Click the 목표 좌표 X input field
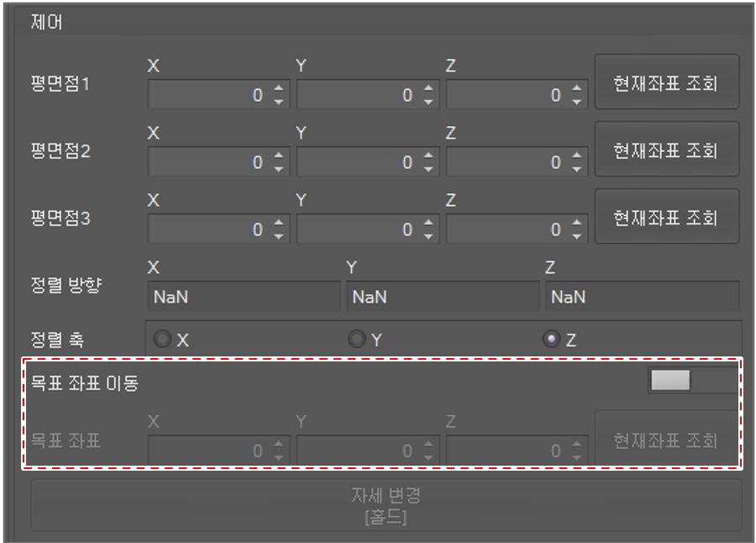Viewport: 756px width, 543px height. coord(208,451)
